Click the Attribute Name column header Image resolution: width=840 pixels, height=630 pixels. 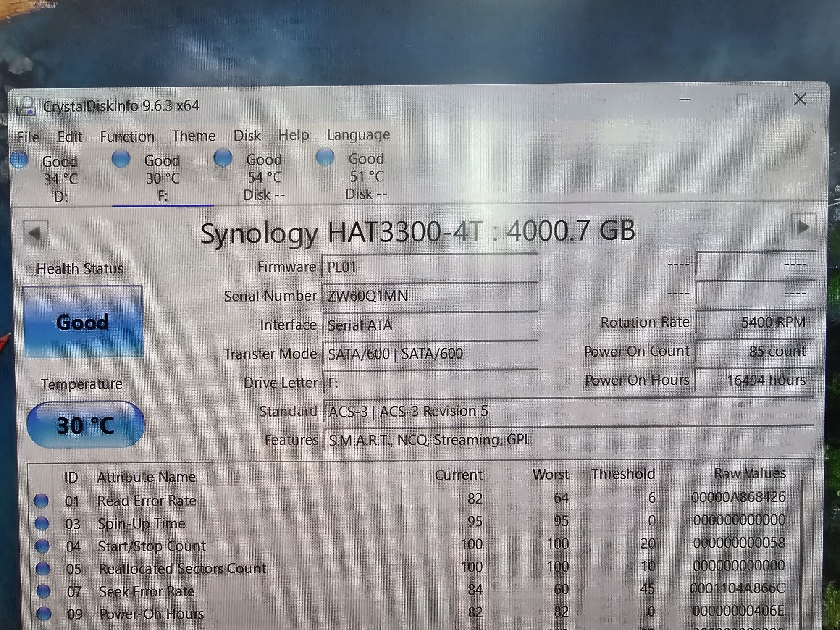(x=146, y=477)
